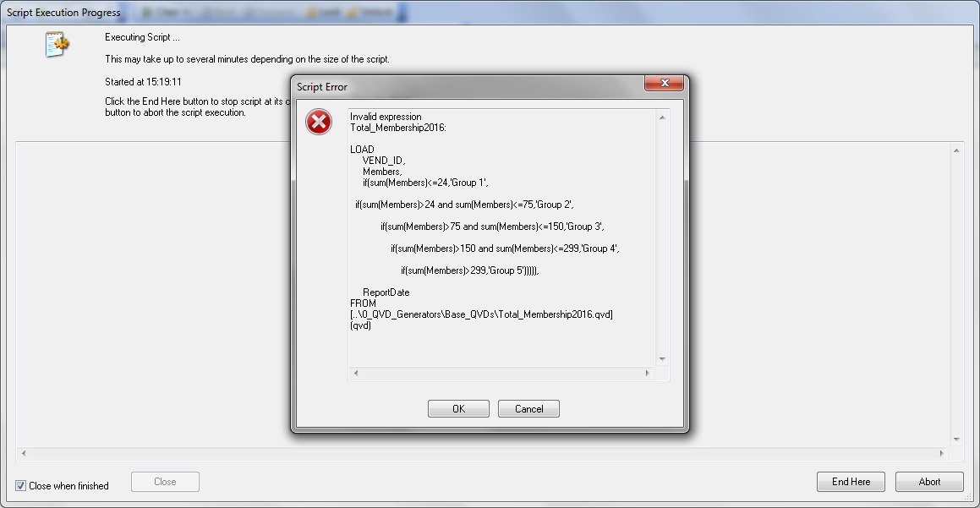The image size is (980, 508).
Task: Click Cancel in the Script Error dialog
Action: 528,408
